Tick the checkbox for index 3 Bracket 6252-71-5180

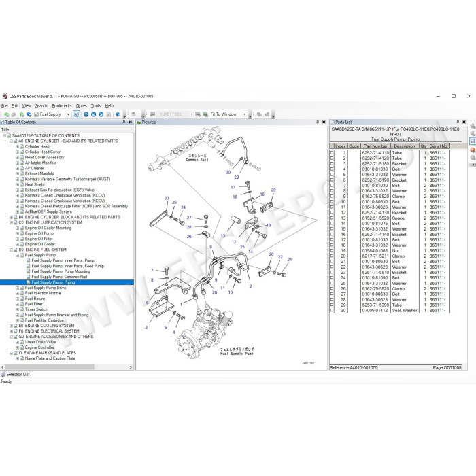332,164
